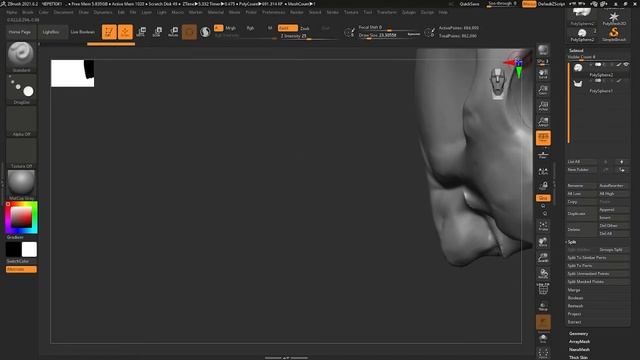Click the Scroll canvas icon
The width and height of the screenshot is (640, 360).
coord(543,74)
